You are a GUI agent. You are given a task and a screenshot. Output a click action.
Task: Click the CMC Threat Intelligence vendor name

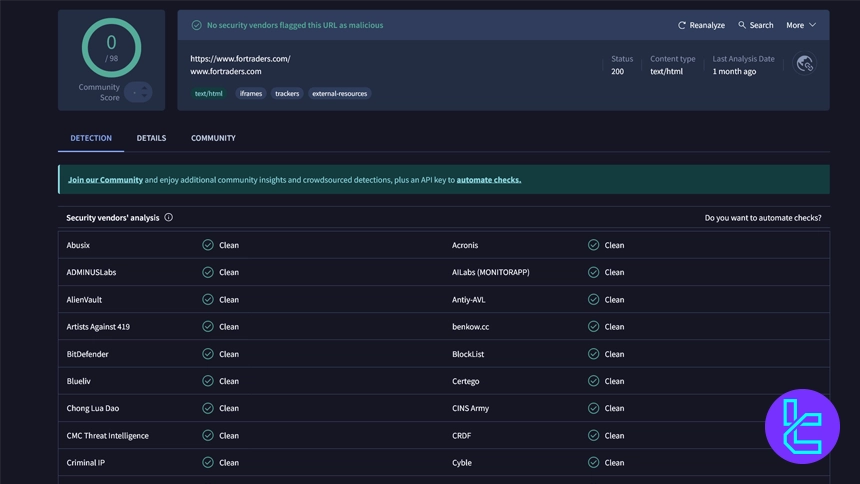(x=108, y=436)
